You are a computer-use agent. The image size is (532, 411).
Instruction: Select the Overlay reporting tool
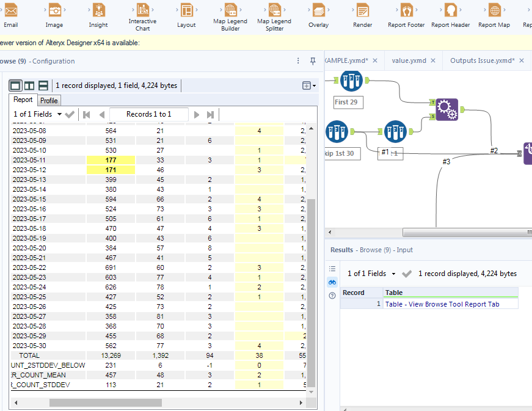pos(318,11)
